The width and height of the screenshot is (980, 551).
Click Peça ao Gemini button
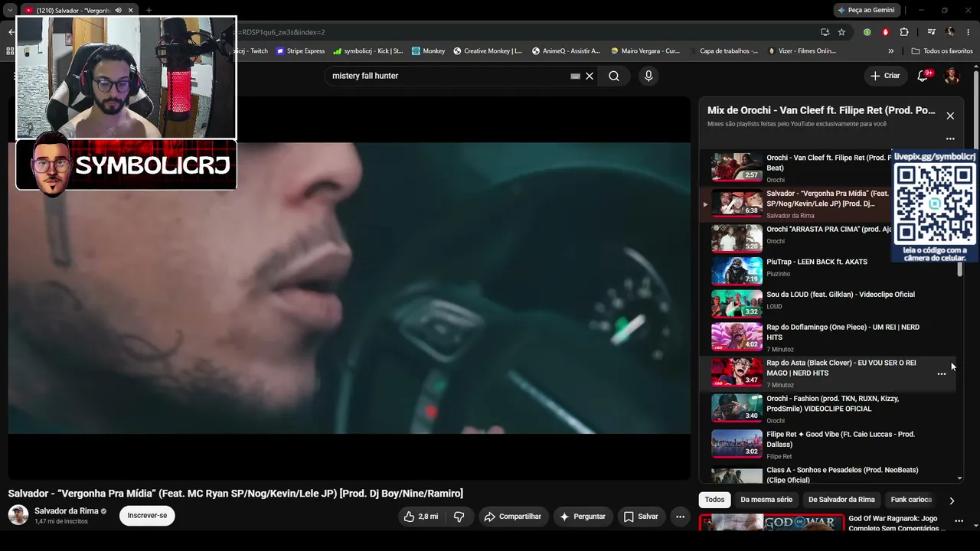[x=866, y=10]
